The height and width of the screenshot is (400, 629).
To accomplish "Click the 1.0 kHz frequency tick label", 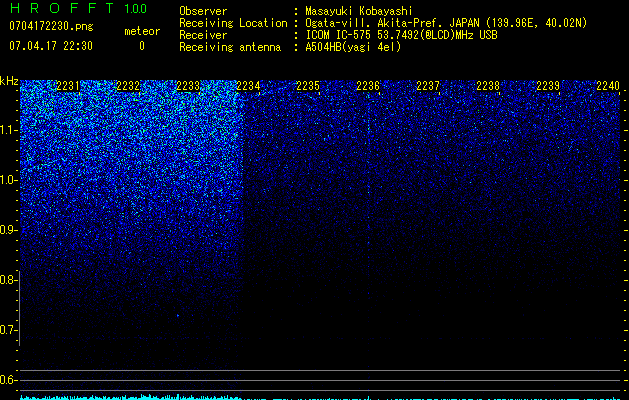I will pos(8,180).
